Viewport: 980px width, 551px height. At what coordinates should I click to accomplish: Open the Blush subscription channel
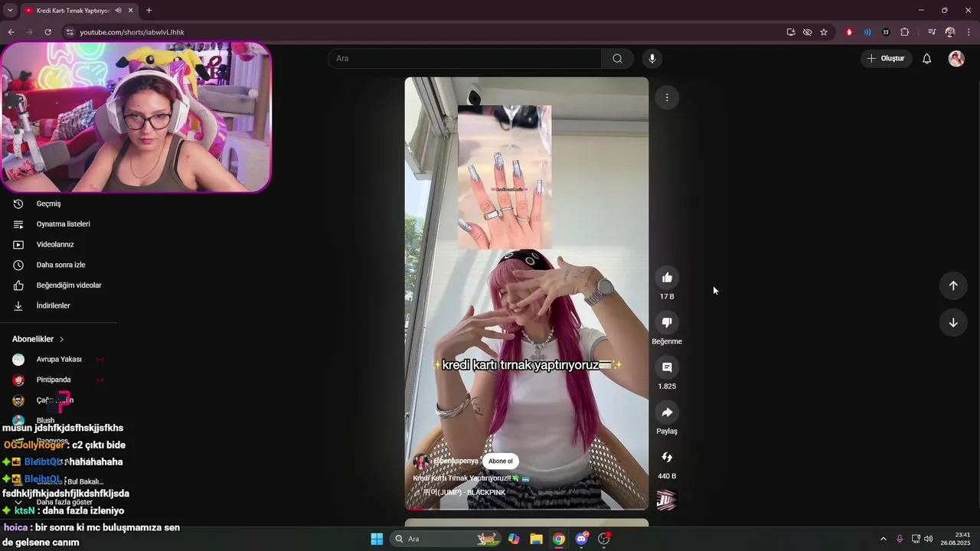45,420
